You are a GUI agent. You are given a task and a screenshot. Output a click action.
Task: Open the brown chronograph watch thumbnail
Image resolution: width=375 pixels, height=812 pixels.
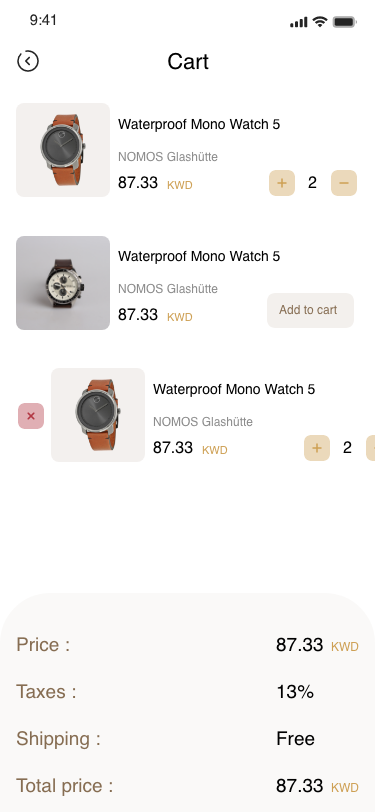point(63,283)
